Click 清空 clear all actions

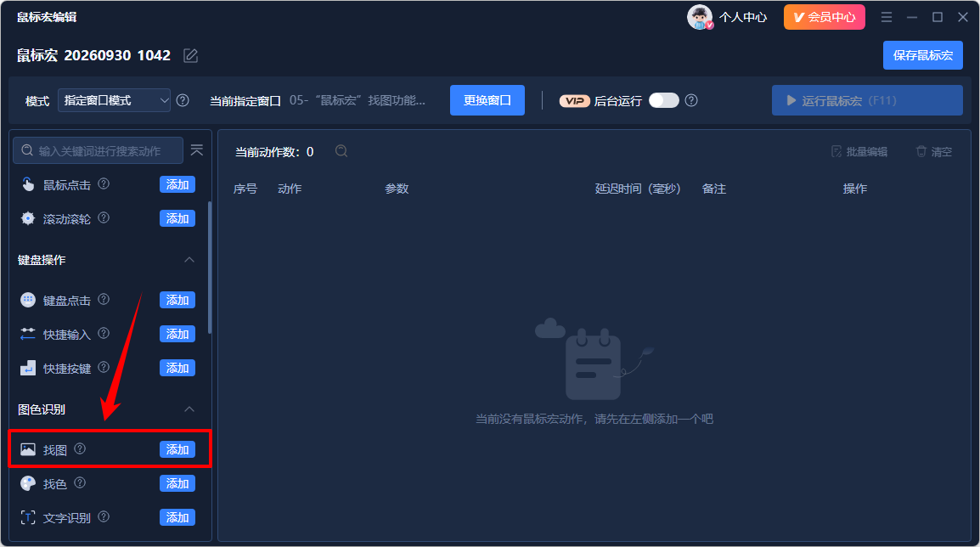(x=934, y=151)
